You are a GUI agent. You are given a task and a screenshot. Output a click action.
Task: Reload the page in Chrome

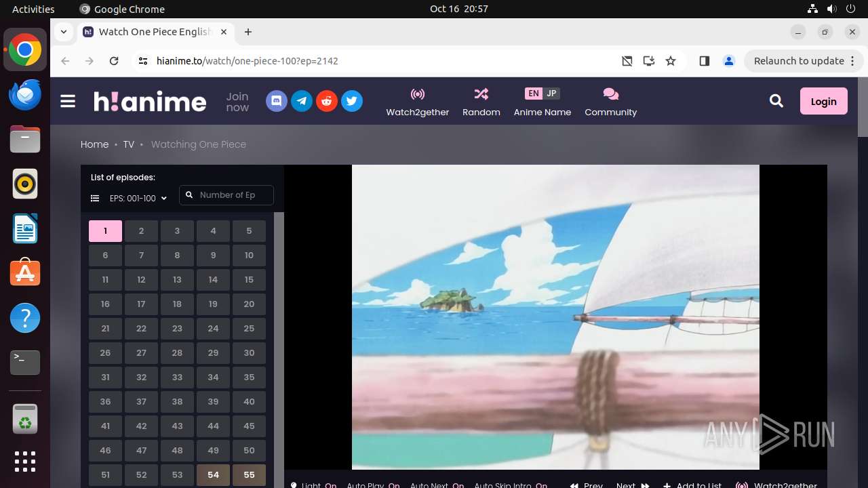[114, 61]
